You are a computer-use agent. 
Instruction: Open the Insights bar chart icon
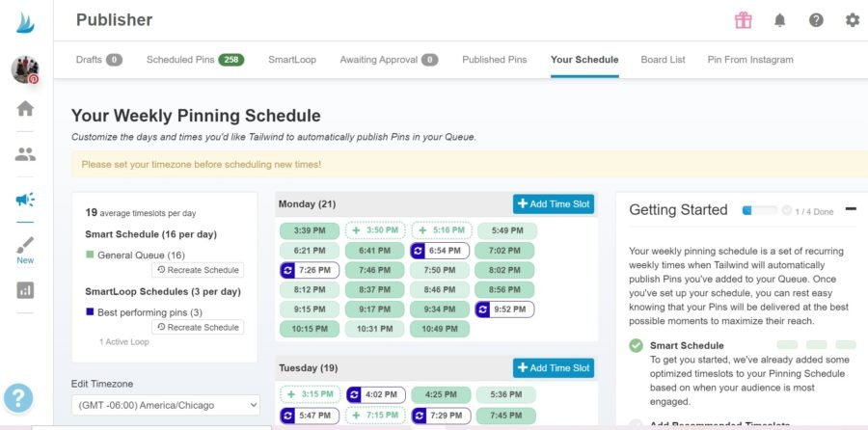[x=25, y=289]
